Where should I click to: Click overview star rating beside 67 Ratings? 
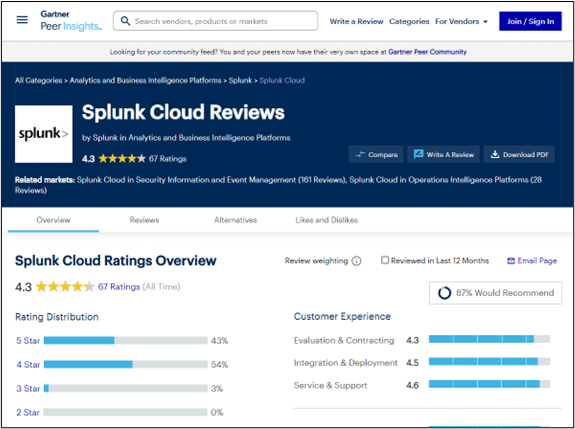65,287
